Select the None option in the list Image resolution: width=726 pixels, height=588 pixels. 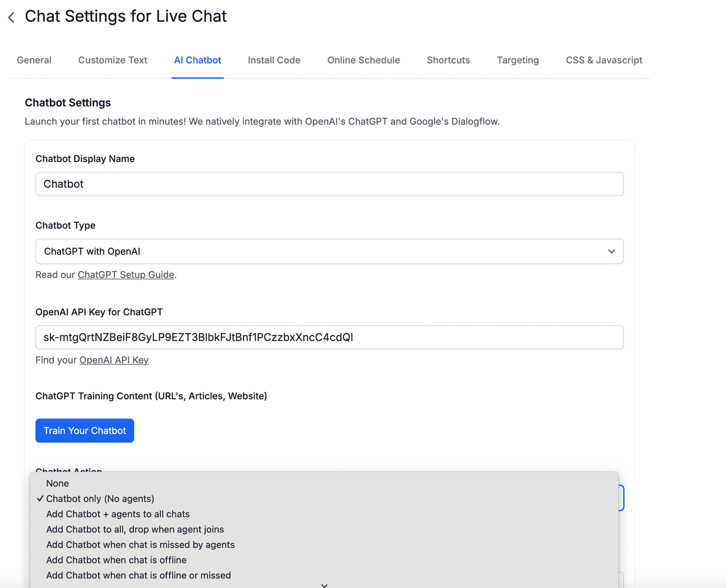57,483
